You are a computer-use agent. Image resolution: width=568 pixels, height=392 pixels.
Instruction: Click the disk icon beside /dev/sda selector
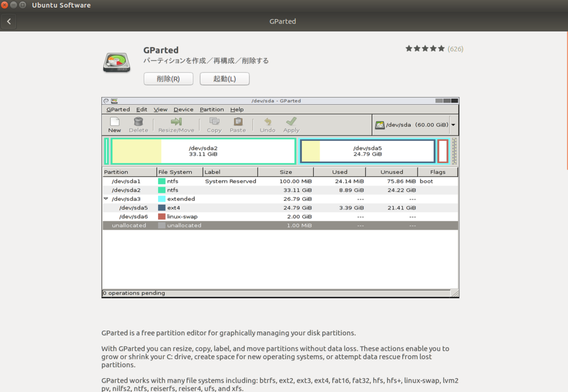click(379, 125)
